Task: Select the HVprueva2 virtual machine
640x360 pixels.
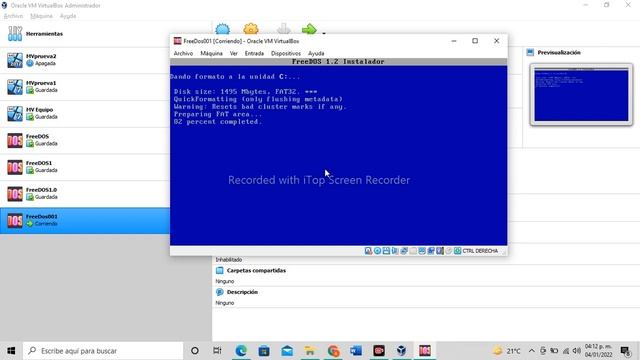Action: coord(85,60)
